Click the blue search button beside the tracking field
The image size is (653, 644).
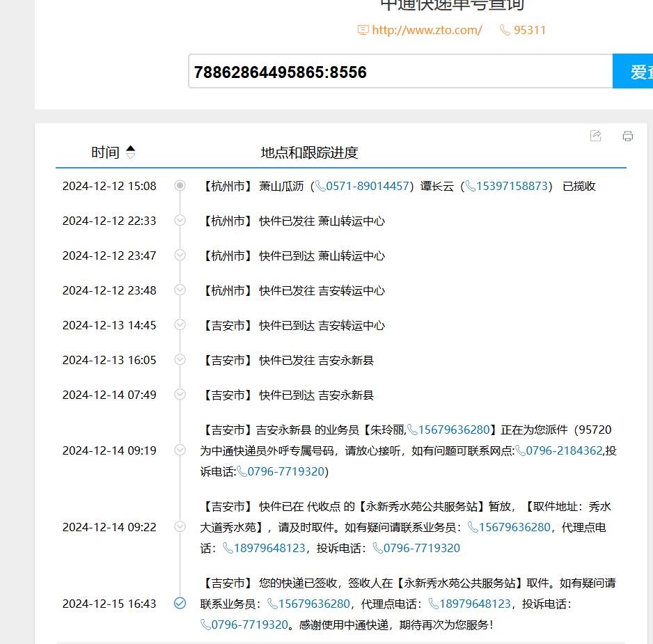click(633, 71)
